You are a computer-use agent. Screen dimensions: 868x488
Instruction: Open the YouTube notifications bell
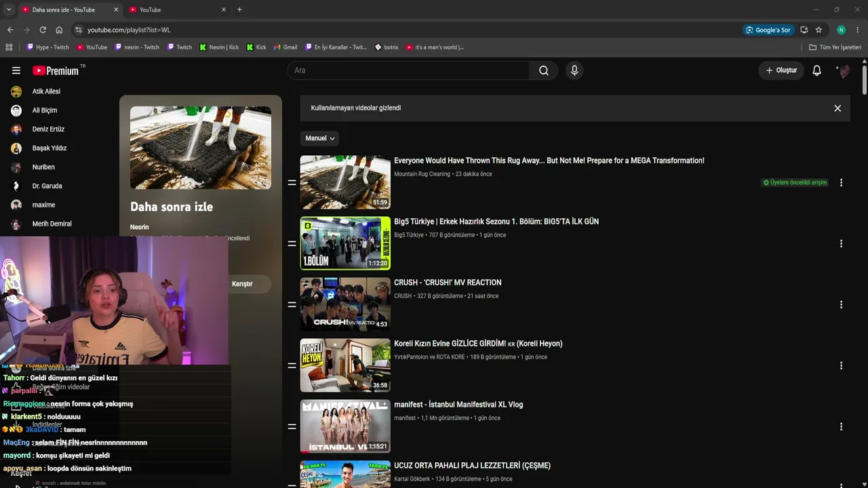pyautogui.click(x=817, y=70)
